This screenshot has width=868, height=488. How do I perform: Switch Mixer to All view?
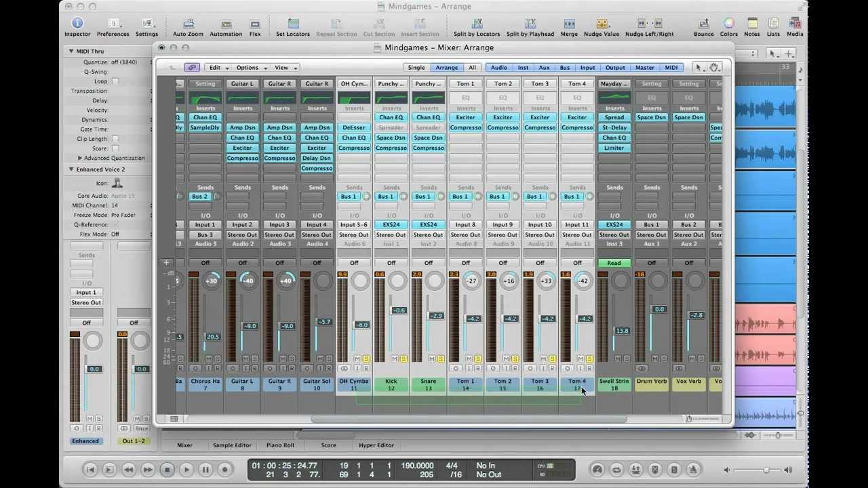pyautogui.click(x=472, y=68)
